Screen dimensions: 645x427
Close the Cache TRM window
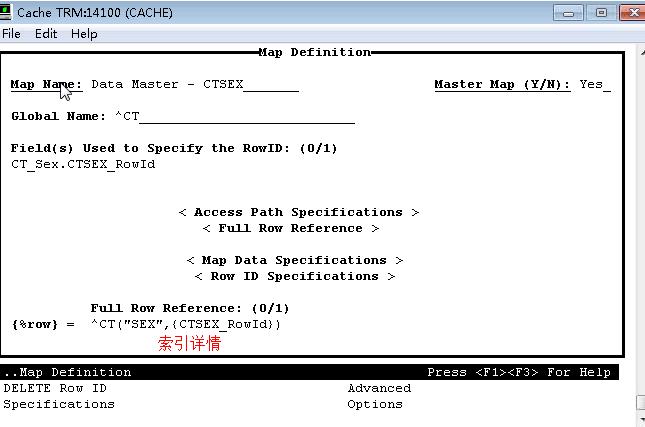[633, 13]
